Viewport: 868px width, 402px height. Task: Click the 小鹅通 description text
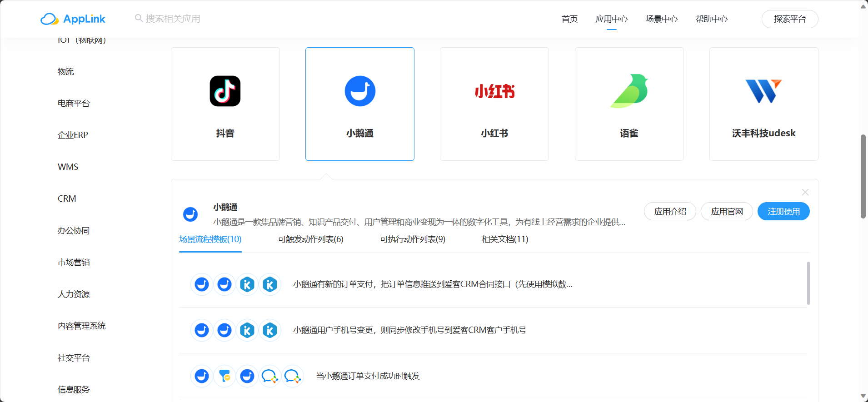point(419,222)
